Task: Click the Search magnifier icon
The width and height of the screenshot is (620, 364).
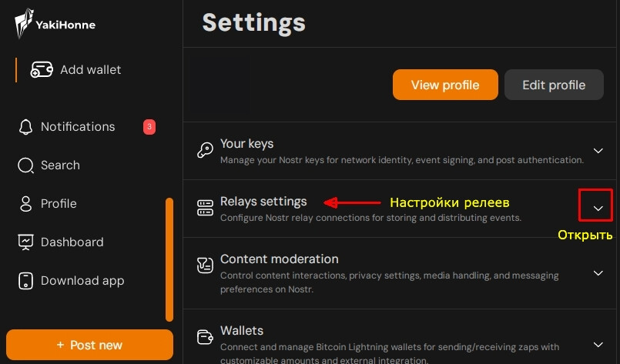Action: (26, 165)
